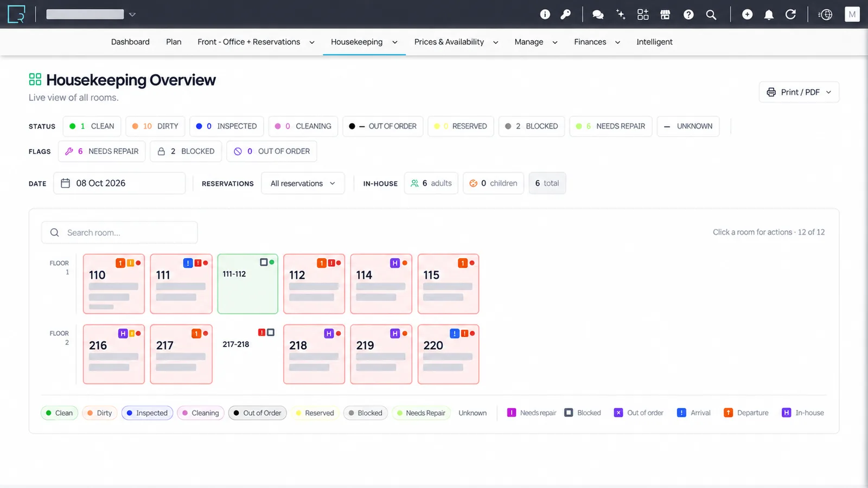Image resolution: width=868 pixels, height=488 pixels.
Task: Expand the Finances menu
Action: pyautogui.click(x=597, y=42)
